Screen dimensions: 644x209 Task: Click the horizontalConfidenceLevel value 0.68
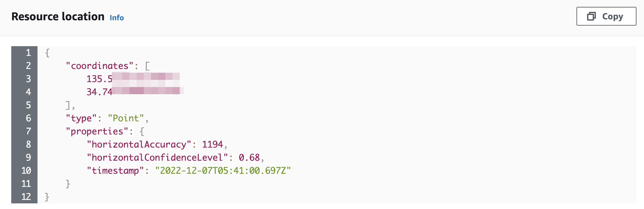(249, 158)
